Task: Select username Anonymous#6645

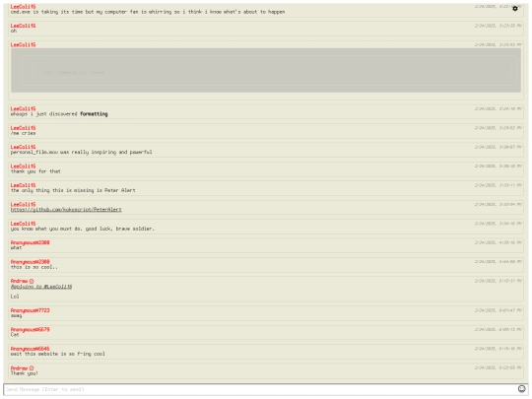Action: (x=30, y=349)
